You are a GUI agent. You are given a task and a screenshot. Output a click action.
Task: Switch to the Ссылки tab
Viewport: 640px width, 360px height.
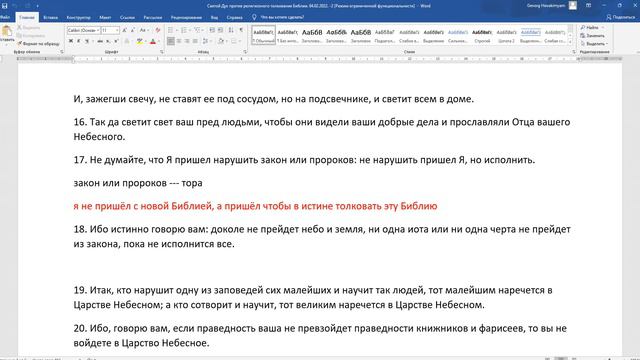click(x=127, y=18)
